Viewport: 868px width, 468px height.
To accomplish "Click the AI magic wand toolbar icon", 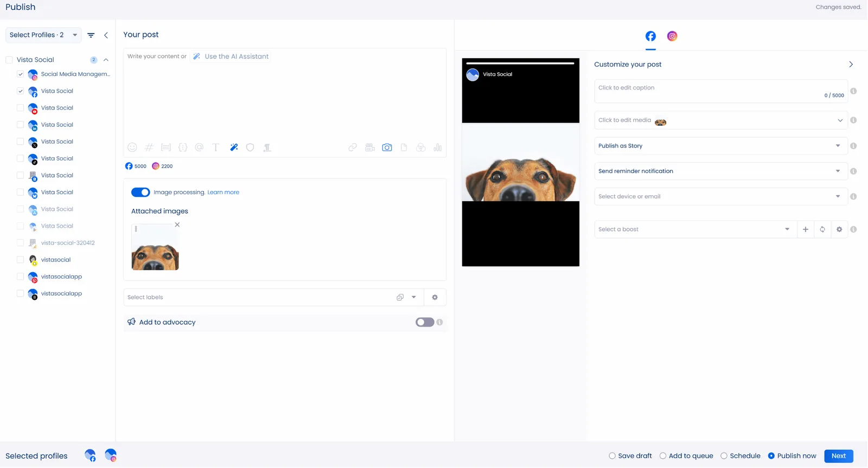I will click(234, 148).
